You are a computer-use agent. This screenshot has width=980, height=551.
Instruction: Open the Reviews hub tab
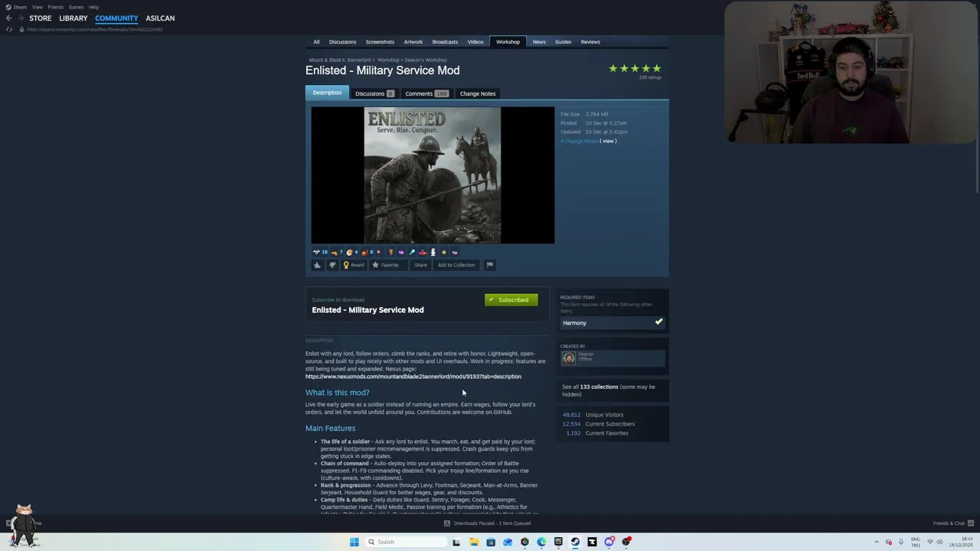click(590, 42)
